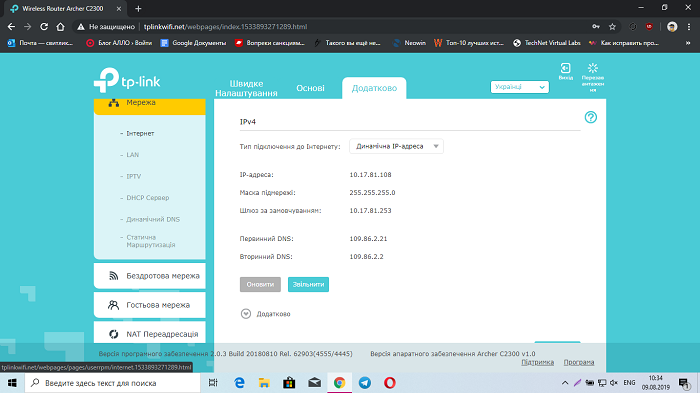700x393 pixels.
Task: Open Opera browser from taskbar
Action: coord(390,383)
